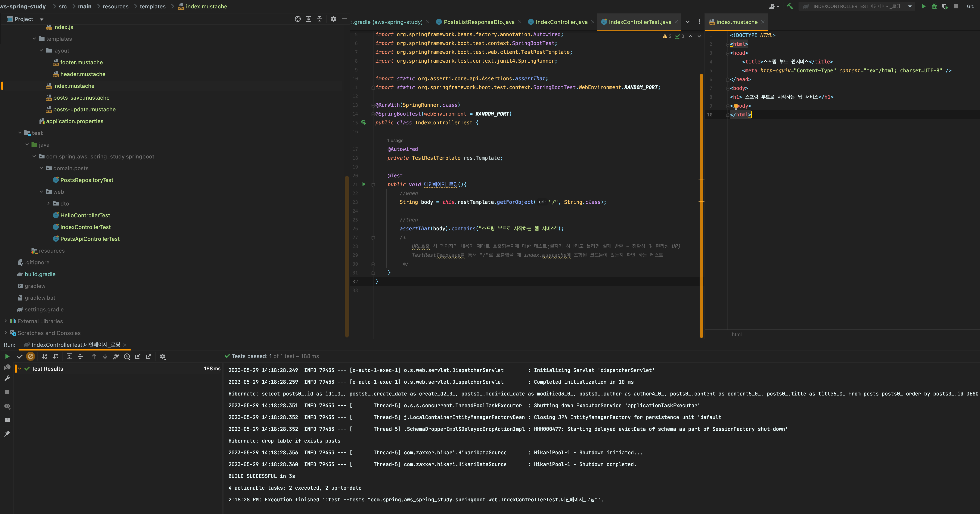
Task: Toggle eye view options in Run sidebar
Action: tap(7, 406)
